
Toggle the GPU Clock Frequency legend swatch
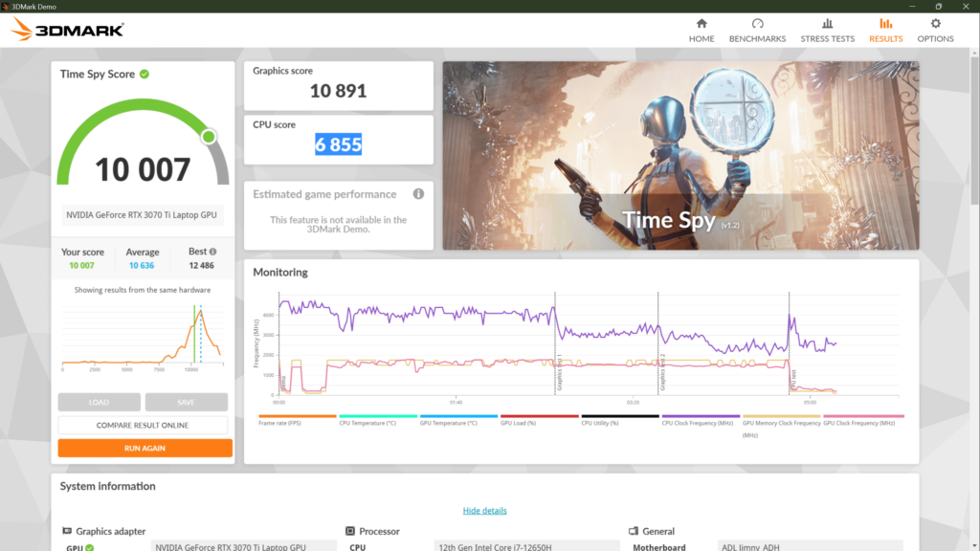coord(863,416)
